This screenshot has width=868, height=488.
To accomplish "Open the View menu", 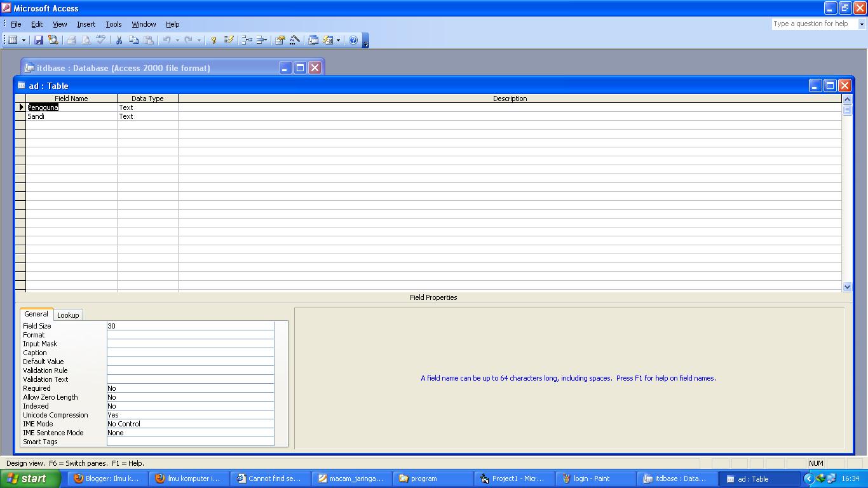I will tap(60, 24).
